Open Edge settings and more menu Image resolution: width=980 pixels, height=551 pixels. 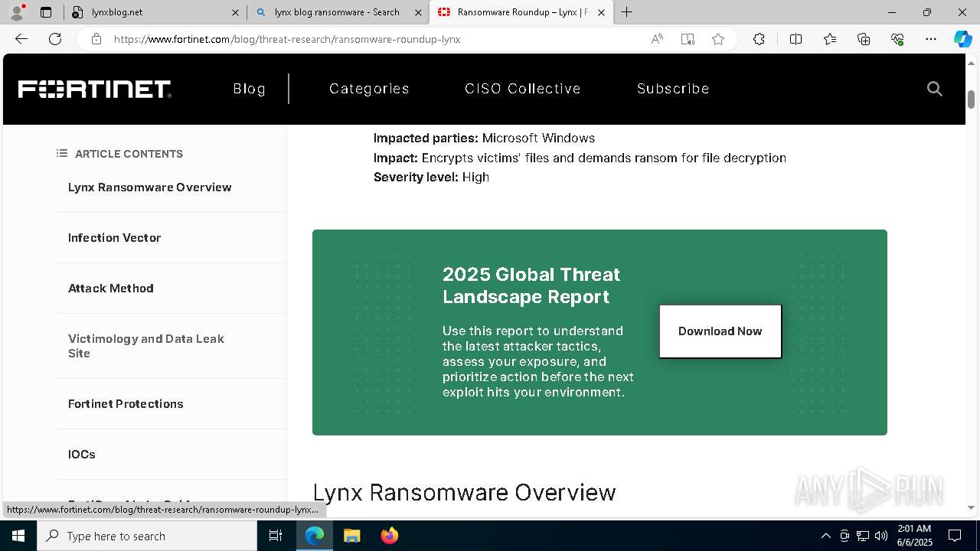tap(931, 39)
